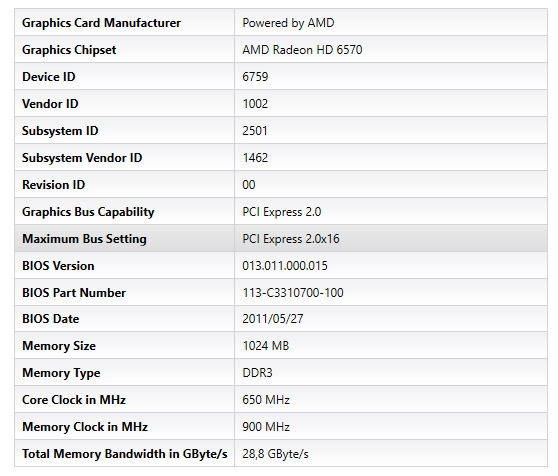558x476 pixels.
Task: Click the Core Clock value 650 MHz
Action: (x=266, y=400)
